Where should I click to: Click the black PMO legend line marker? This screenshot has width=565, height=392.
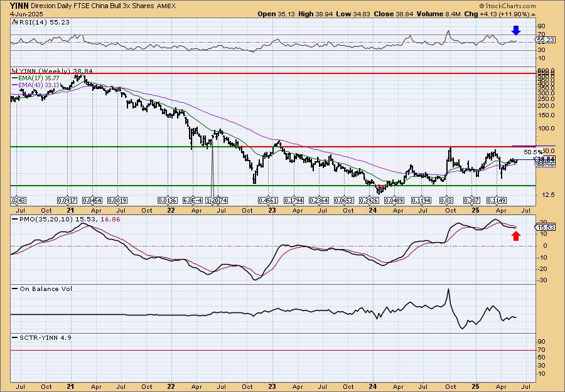pyautogui.click(x=14, y=220)
